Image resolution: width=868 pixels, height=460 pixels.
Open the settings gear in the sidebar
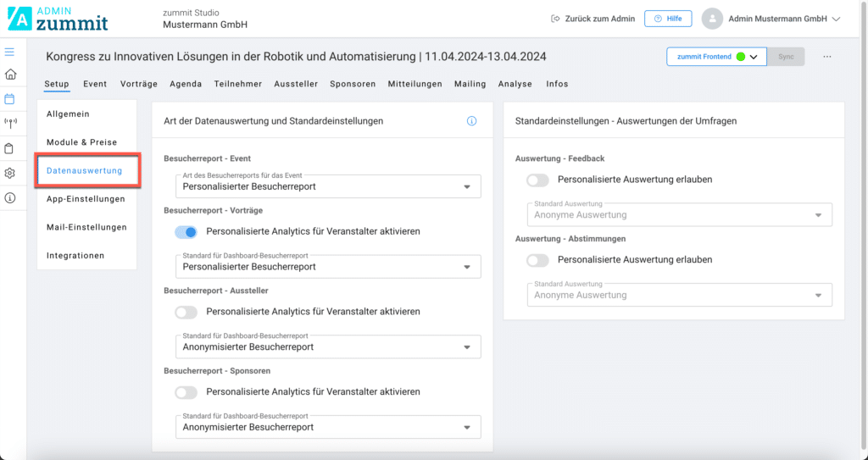point(10,173)
